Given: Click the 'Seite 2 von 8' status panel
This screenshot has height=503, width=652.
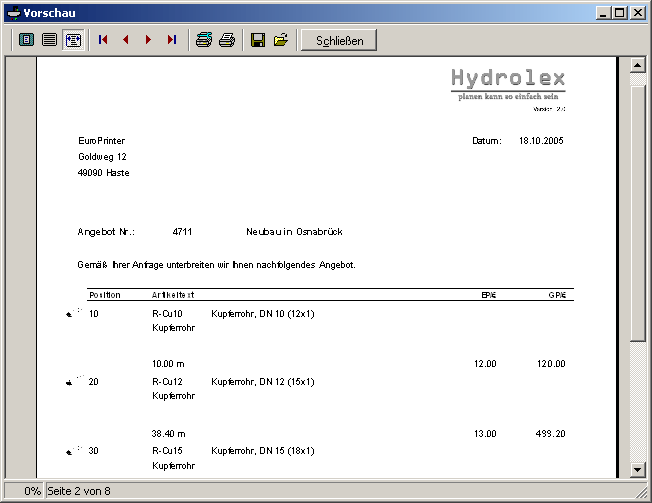Looking at the screenshot, I should (x=78, y=491).
